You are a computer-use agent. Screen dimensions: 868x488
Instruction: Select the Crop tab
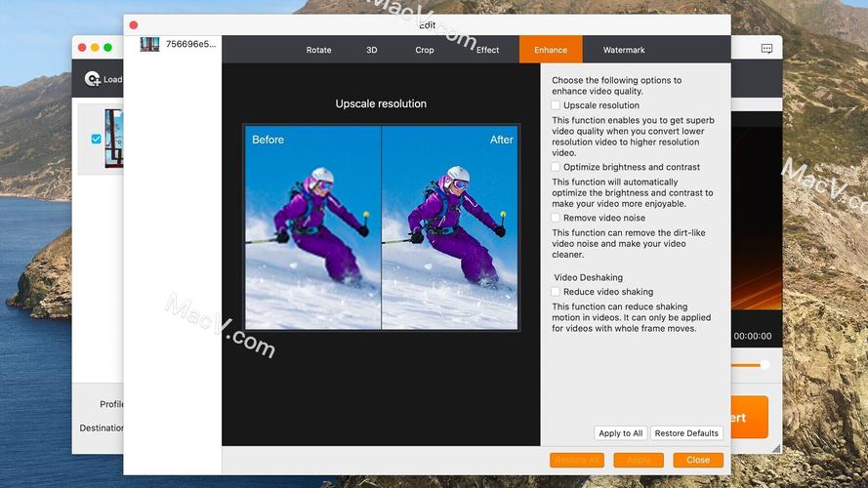(424, 50)
